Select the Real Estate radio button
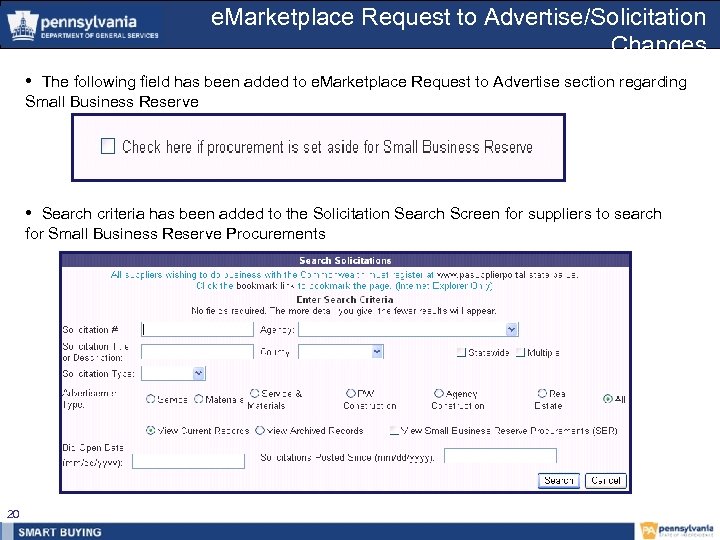The height and width of the screenshot is (540, 720). (542, 393)
